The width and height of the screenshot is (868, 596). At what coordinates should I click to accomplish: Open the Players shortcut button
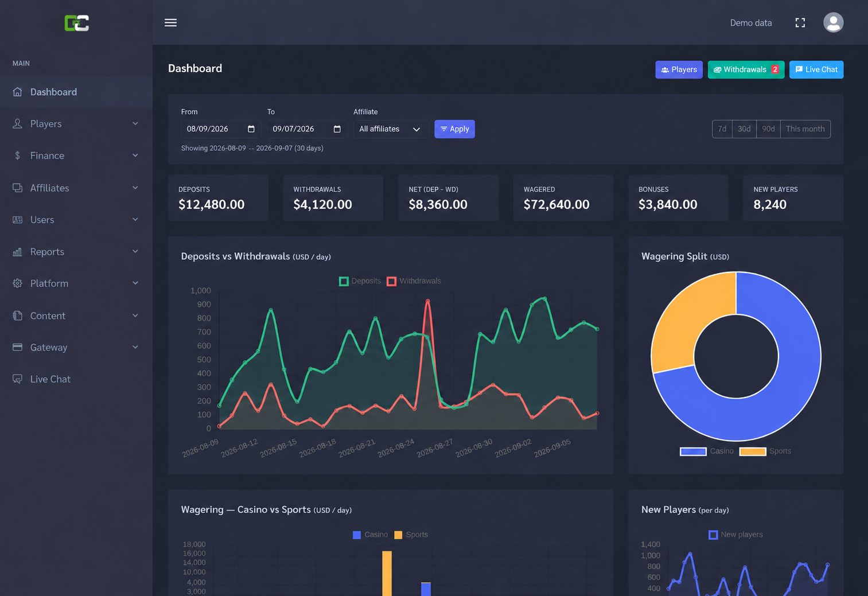click(x=679, y=69)
